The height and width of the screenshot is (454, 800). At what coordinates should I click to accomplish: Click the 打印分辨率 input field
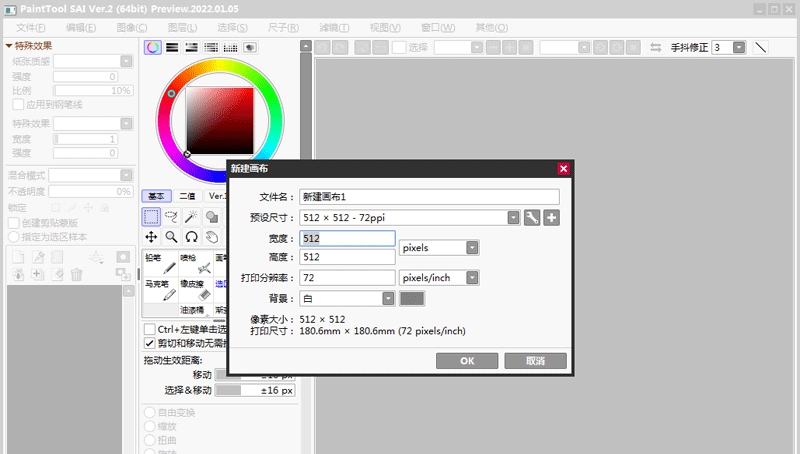click(x=347, y=278)
